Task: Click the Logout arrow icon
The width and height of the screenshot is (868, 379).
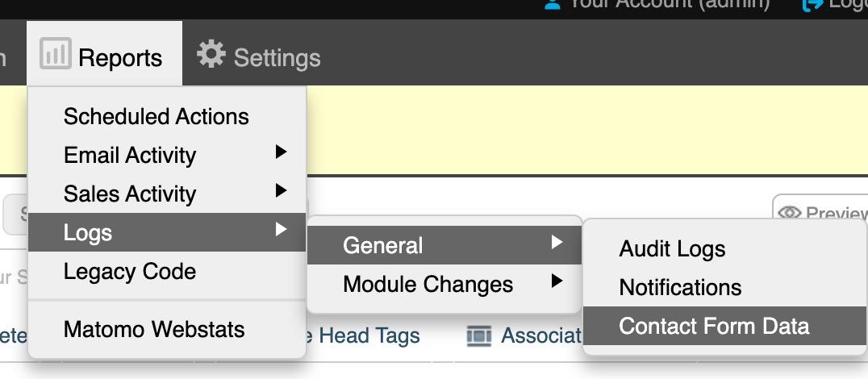Action: pos(812,4)
